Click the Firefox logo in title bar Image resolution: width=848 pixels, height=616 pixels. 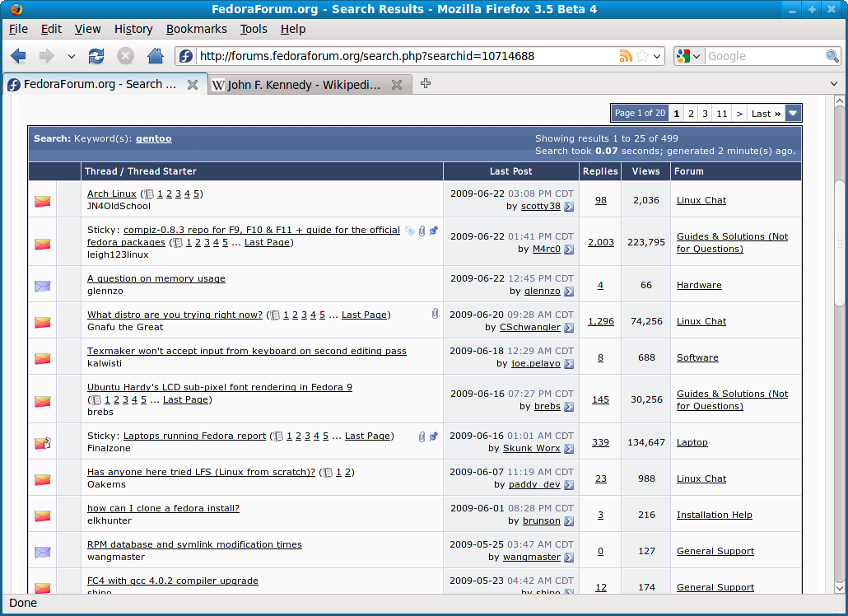pos(16,9)
